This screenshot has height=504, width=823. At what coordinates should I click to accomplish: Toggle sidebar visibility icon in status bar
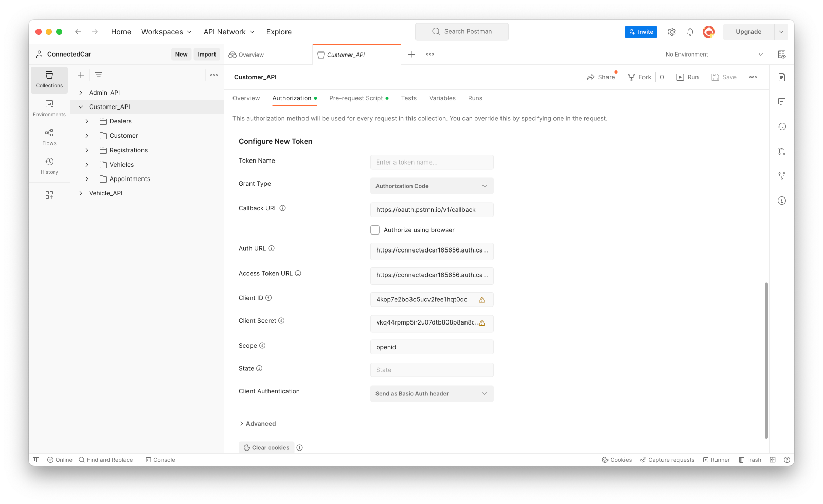36,460
